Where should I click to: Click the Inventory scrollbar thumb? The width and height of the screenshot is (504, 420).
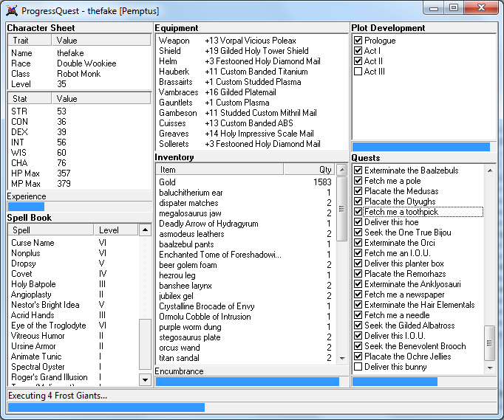click(x=342, y=209)
